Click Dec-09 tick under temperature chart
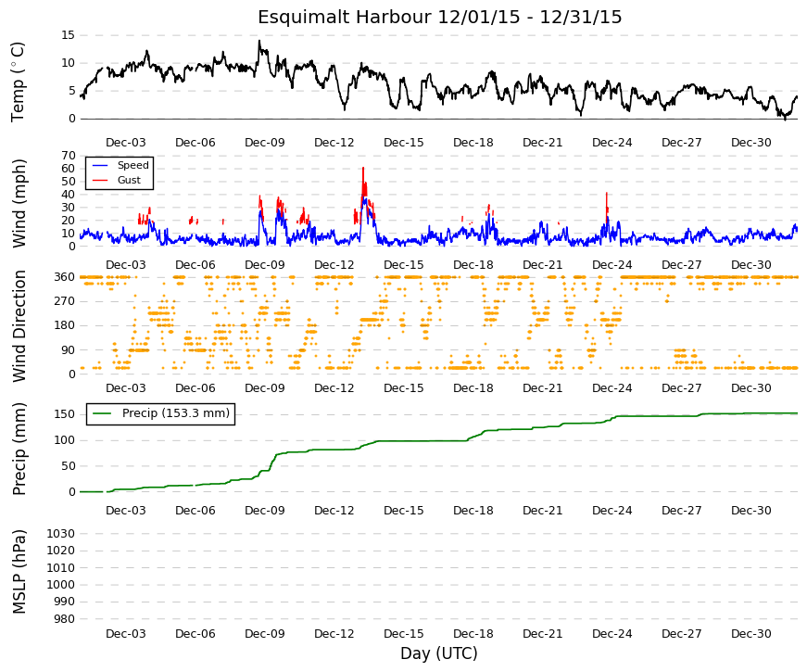The height and width of the screenshot is (672, 807). (265, 143)
